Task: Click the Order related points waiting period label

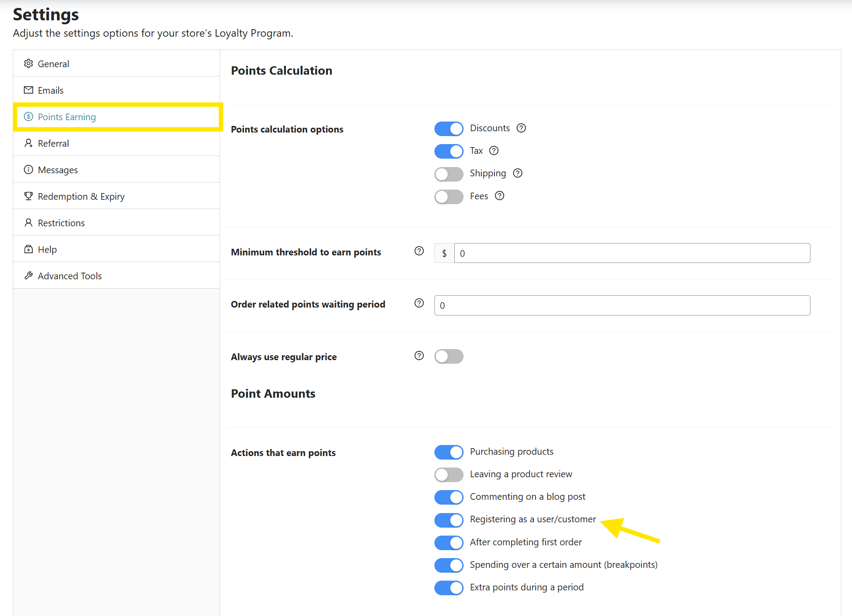Action: [x=308, y=304]
